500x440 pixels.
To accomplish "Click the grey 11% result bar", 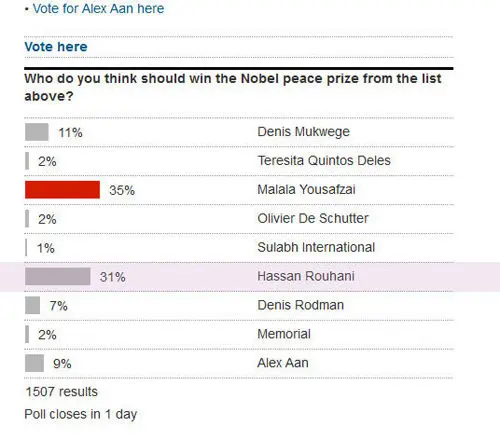I will [x=37, y=132].
